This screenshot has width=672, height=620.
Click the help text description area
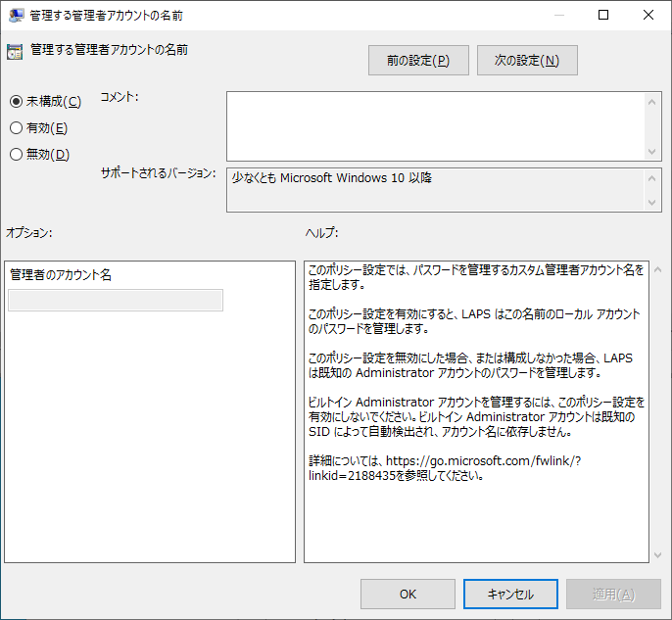coord(475,372)
